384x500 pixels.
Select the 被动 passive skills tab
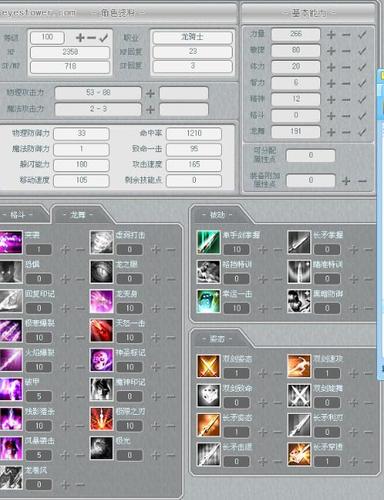218,214
